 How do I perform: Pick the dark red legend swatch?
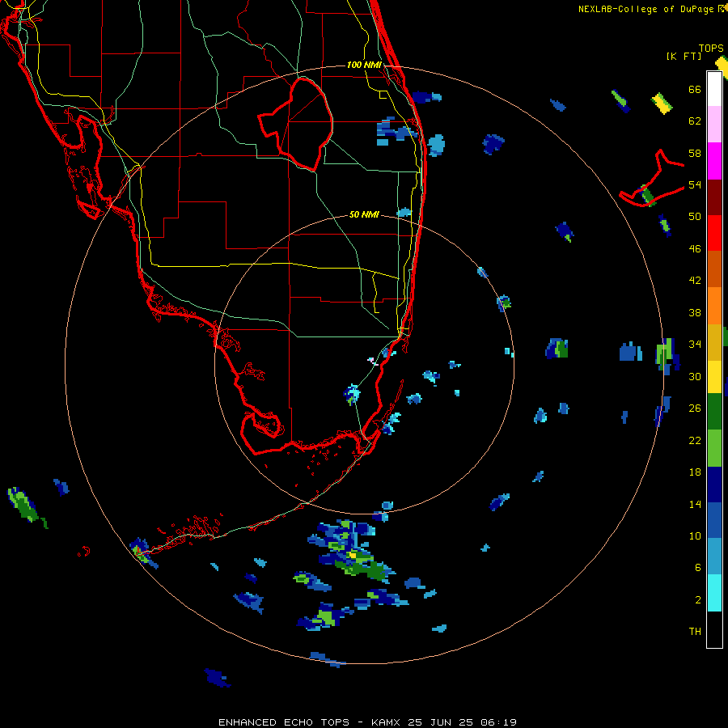pyautogui.click(x=714, y=197)
